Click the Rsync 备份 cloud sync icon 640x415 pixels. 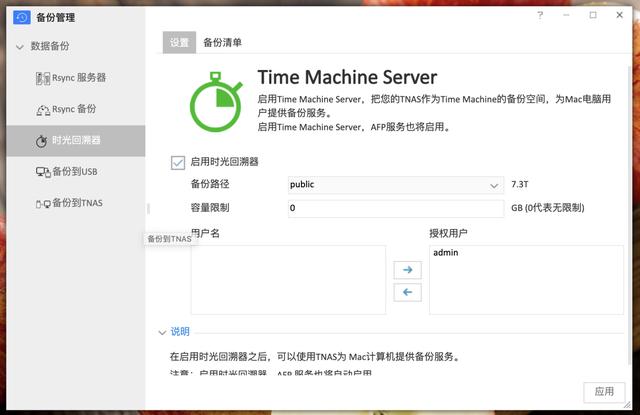tap(43, 110)
